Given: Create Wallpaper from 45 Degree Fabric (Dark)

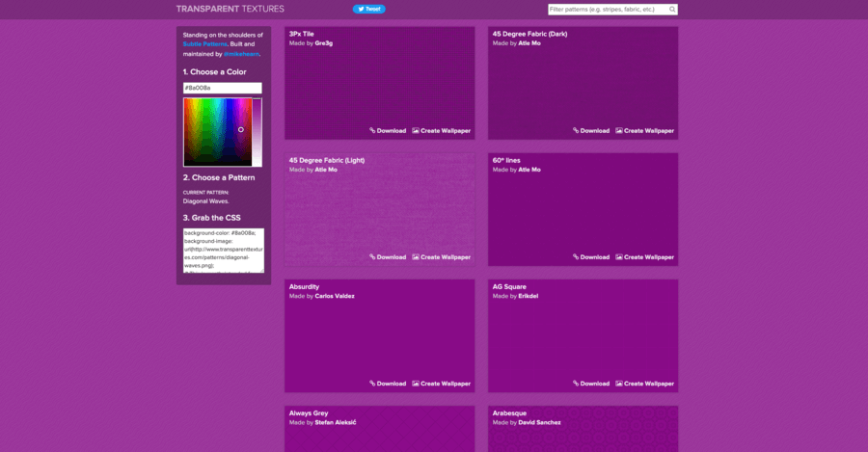Looking at the screenshot, I should [645, 131].
